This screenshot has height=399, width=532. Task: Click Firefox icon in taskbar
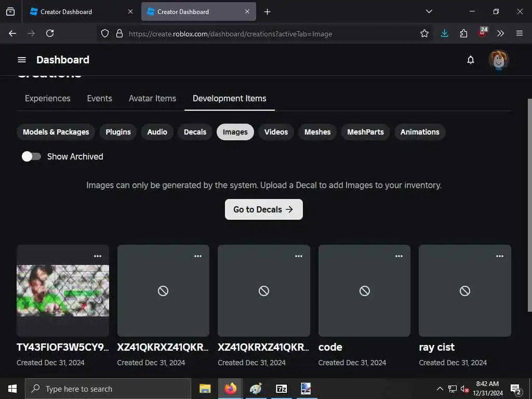[x=230, y=389]
